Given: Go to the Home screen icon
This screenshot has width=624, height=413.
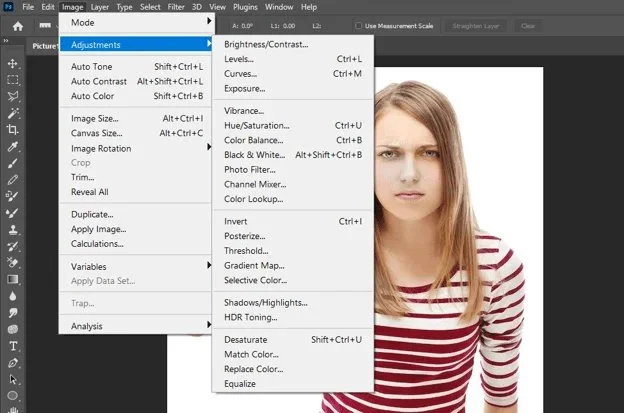Looking at the screenshot, I should 18,26.
